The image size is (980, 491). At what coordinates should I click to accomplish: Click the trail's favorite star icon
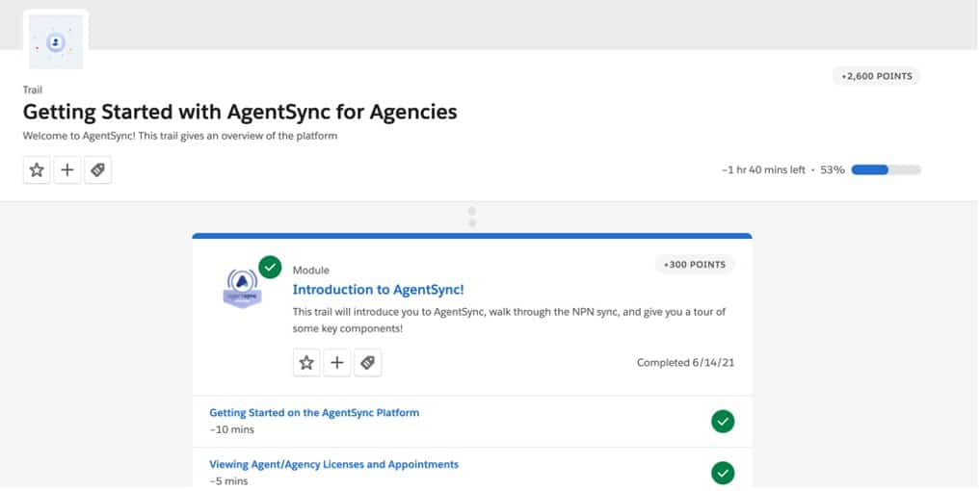point(37,169)
